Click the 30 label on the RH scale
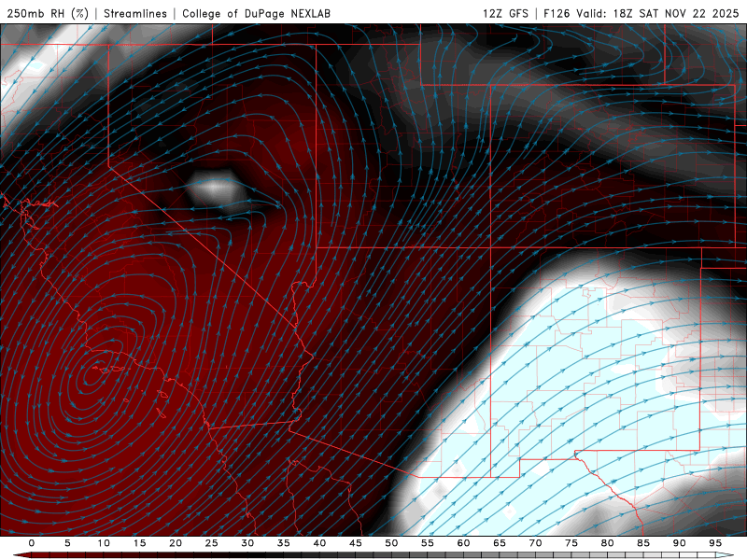Image resolution: width=747 pixels, height=560 pixels. [x=247, y=543]
